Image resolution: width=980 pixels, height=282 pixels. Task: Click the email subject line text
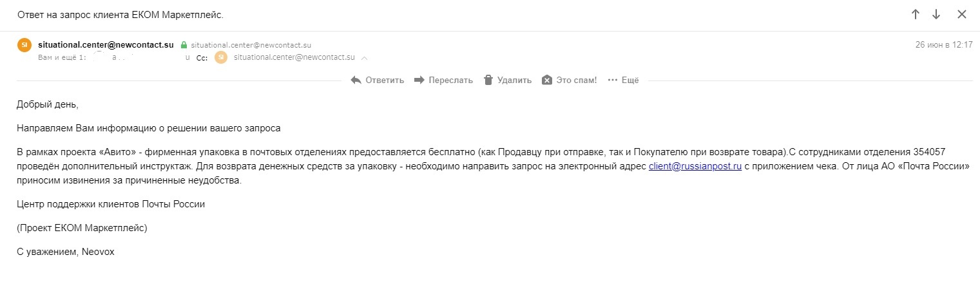tap(120, 15)
